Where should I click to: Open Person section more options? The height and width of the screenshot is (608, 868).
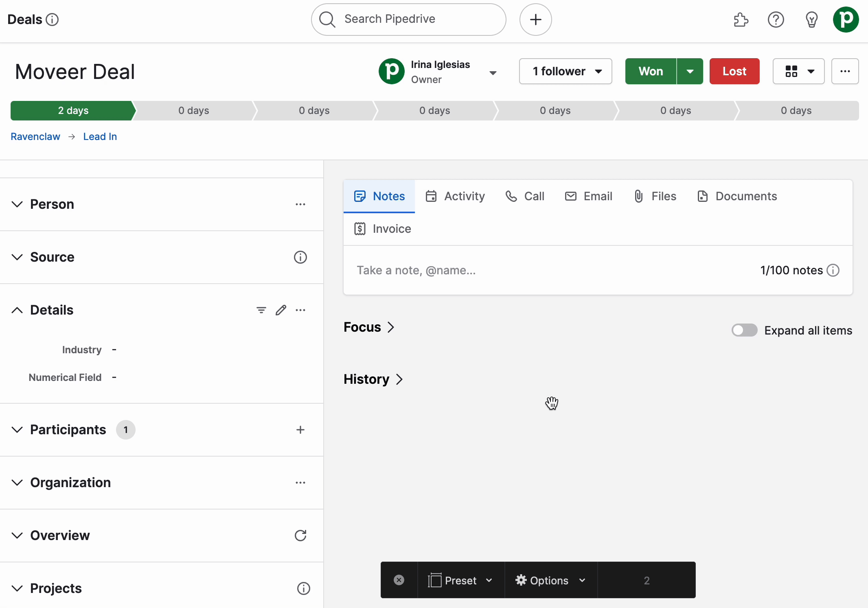click(x=300, y=204)
